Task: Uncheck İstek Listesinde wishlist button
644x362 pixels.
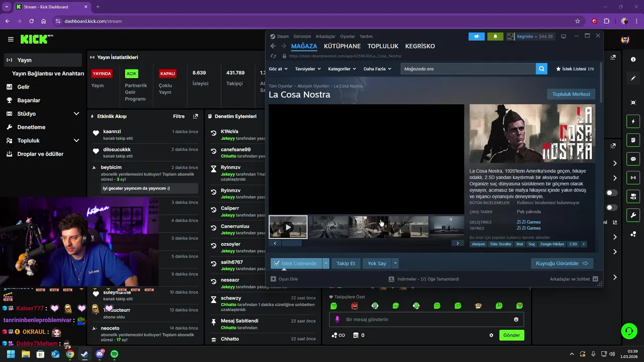Action: tap(295, 263)
